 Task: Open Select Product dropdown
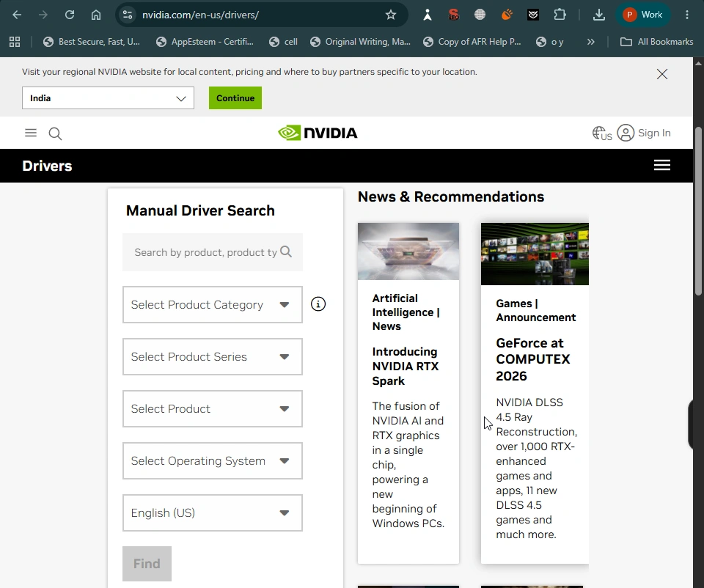pos(213,409)
